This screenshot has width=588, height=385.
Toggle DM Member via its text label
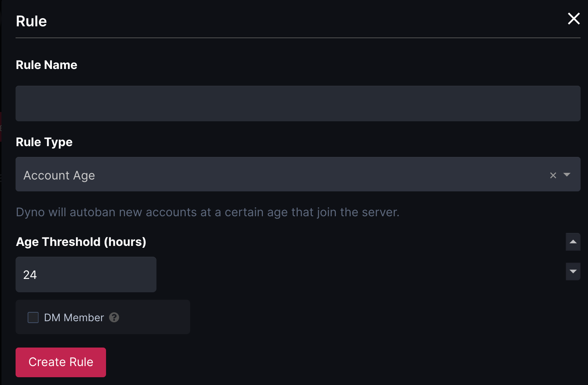pyautogui.click(x=74, y=317)
